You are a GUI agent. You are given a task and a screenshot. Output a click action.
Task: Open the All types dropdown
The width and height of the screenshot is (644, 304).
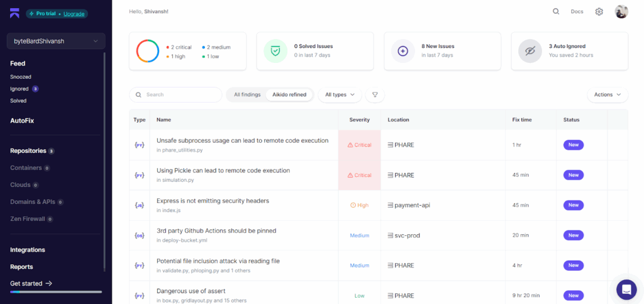pos(340,94)
